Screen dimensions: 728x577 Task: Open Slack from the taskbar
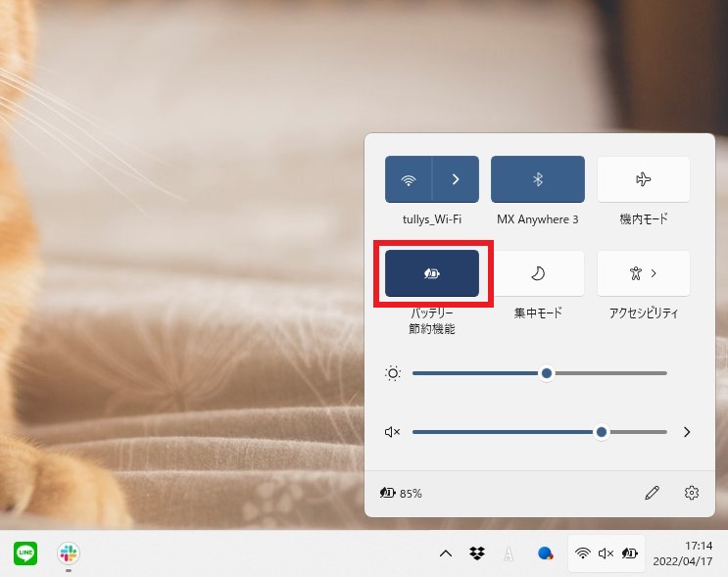(69, 553)
